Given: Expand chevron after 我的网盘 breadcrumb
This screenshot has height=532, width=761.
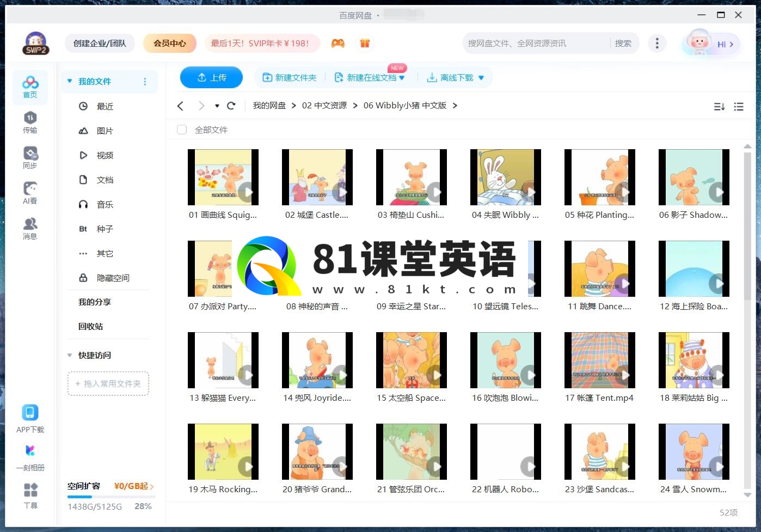Looking at the screenshot, I should pyautogui.click(x=294, y=106).
